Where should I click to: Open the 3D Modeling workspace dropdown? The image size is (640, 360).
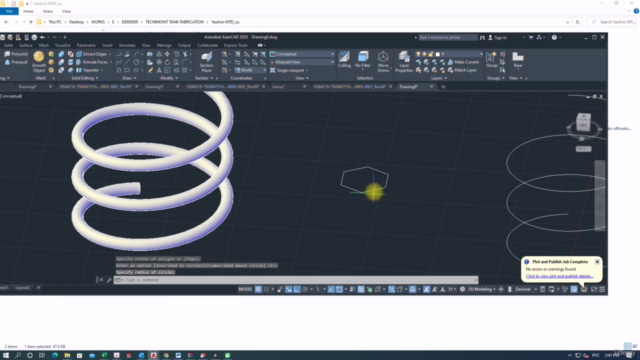pyautogui.click(x=482, y=289)
